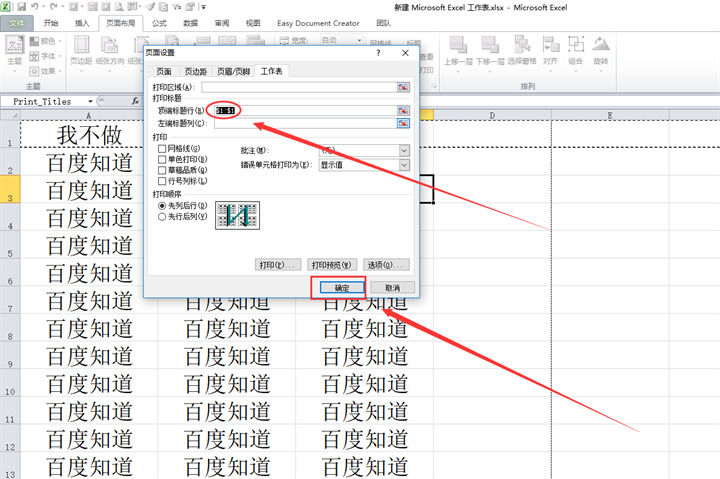Enable Row and column headings (行号列标) checkbox
This screenshot has width=720, height=479.
(x=162, y=181)
